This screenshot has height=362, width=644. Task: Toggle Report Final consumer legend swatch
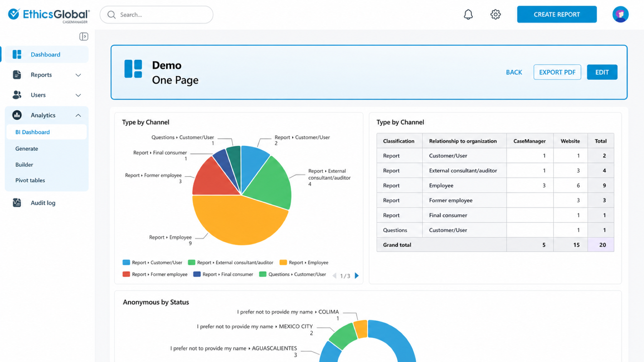[197, 274]
